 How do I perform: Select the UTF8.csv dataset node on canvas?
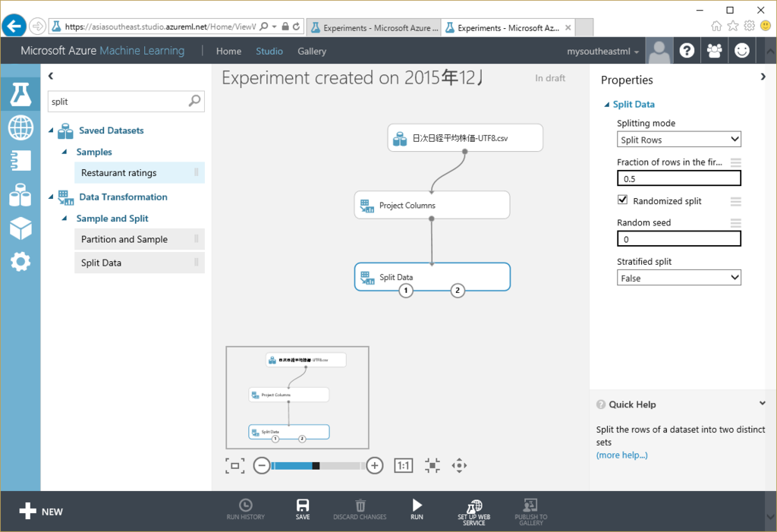[465, 138]
